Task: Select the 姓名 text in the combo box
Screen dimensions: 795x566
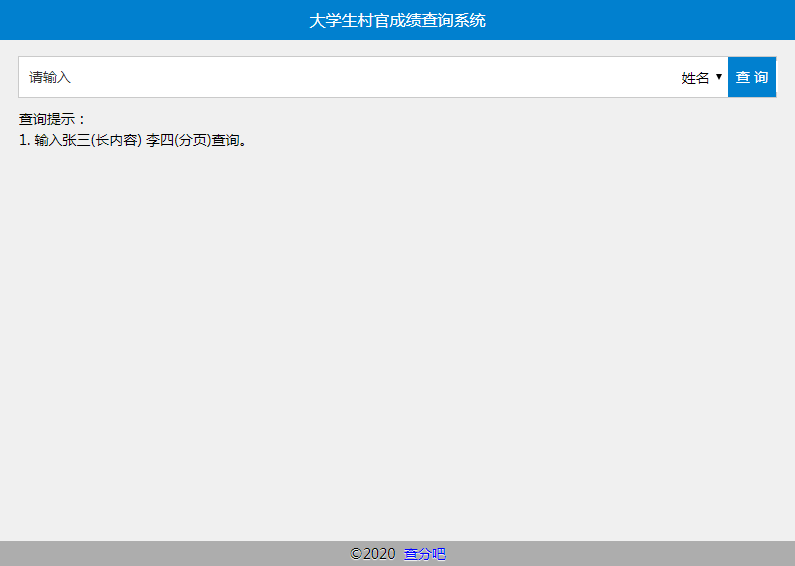Action: (695, 78)
